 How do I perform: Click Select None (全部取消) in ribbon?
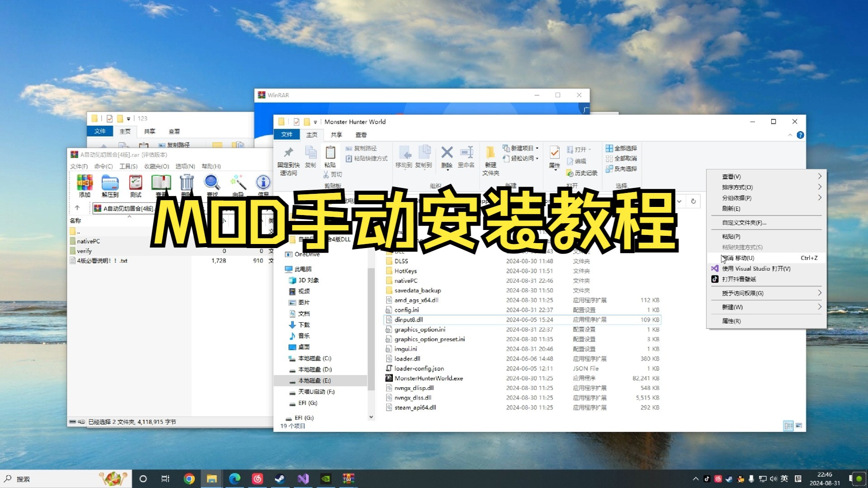tap(621, 159)
